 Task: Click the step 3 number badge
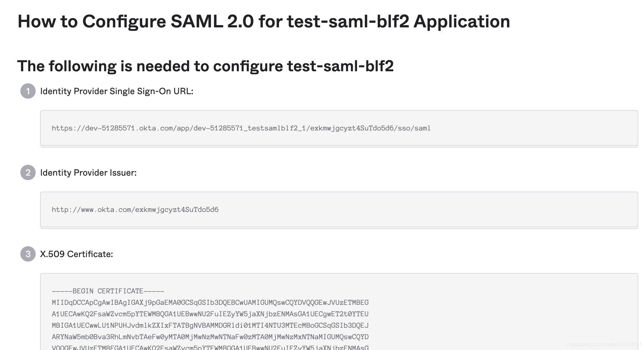point(28,254)
